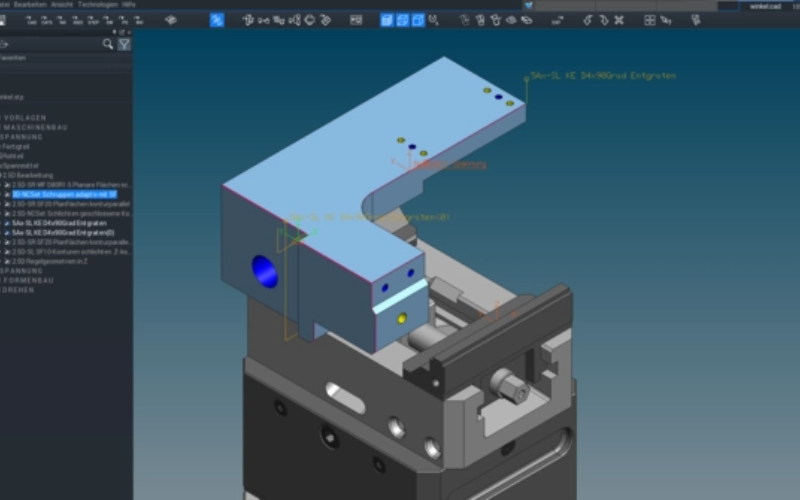Toggle checkbox for 2.5D Regelgeometrien in Z job
This screenshot has height=500, width=800.
7,261
